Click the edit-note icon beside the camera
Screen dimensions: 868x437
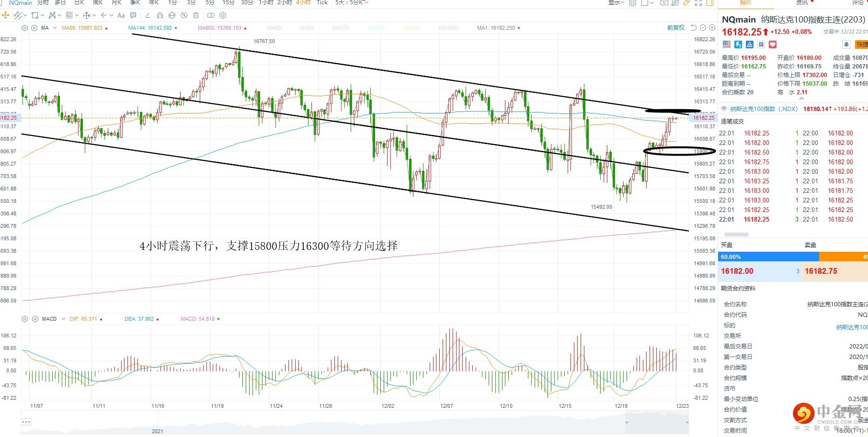tap(675, 2)
